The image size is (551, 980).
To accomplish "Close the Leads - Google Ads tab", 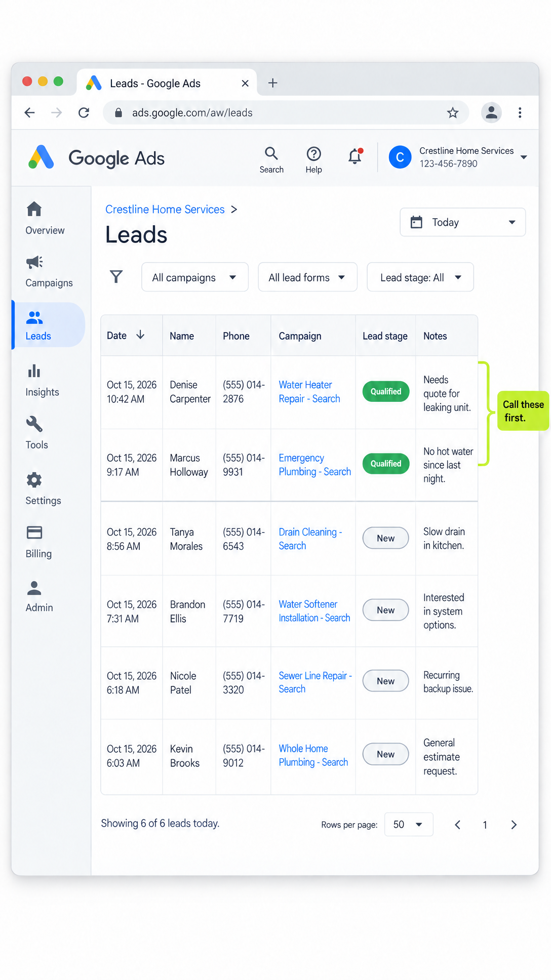I will [245, 83].
